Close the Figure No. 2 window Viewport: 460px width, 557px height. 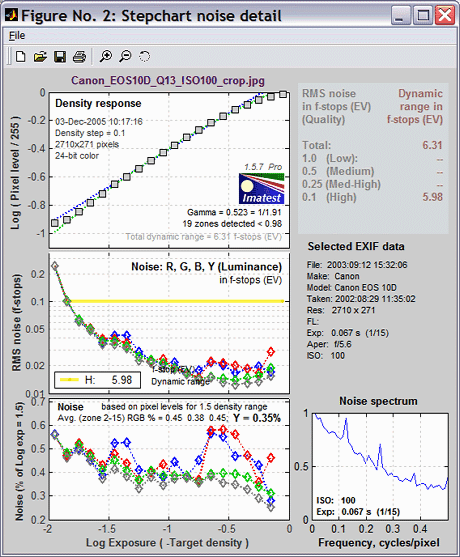coord(445,16)
